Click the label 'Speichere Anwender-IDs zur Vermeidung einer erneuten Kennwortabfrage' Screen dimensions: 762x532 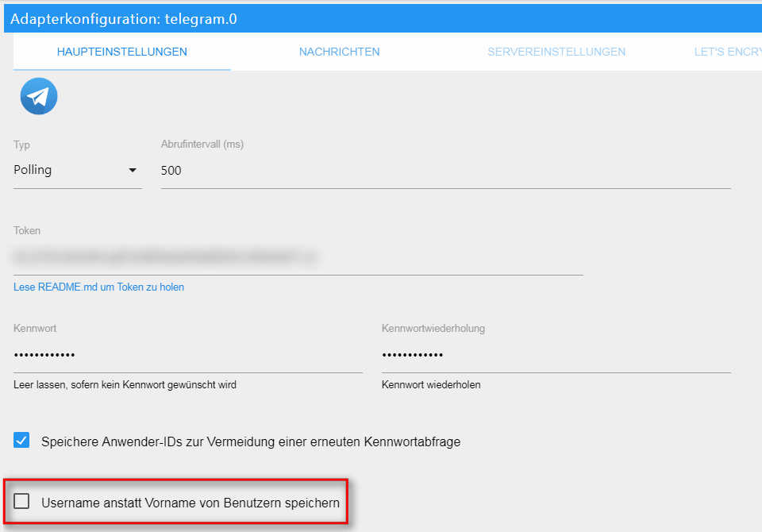pos(251,441)
